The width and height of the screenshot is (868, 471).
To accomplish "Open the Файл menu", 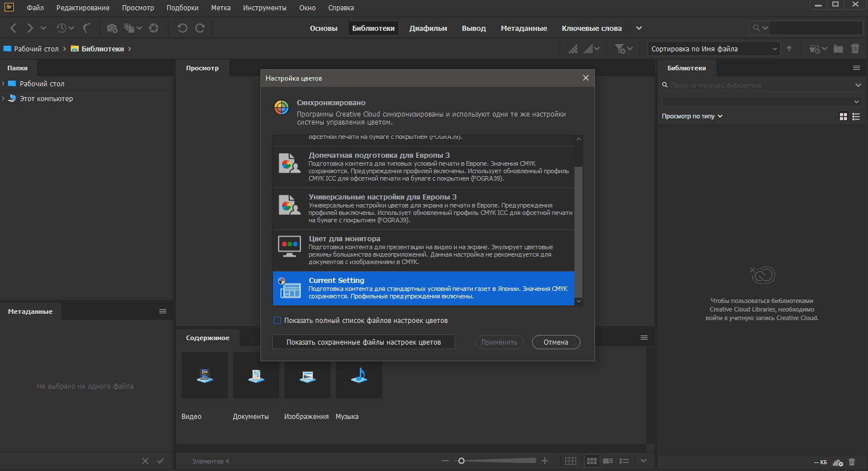I will [35, 8].
